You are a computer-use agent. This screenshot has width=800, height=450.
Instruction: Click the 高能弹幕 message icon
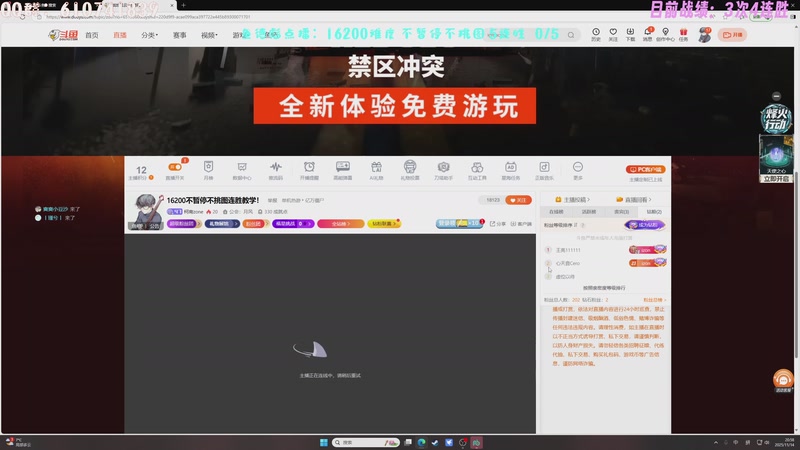[343, 170]
